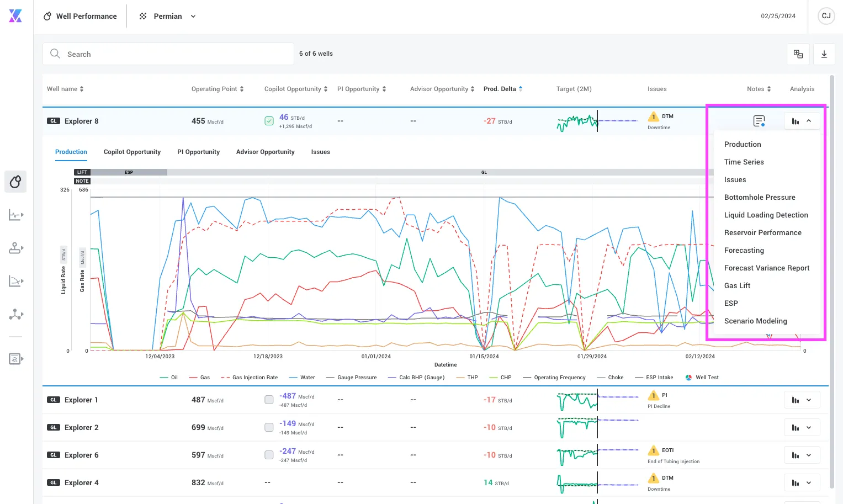Viewport: 843px width, 504px height.
Task: Check the Copilot Opportunity checkbox for Explorer 6
Action: coord(269,455)
